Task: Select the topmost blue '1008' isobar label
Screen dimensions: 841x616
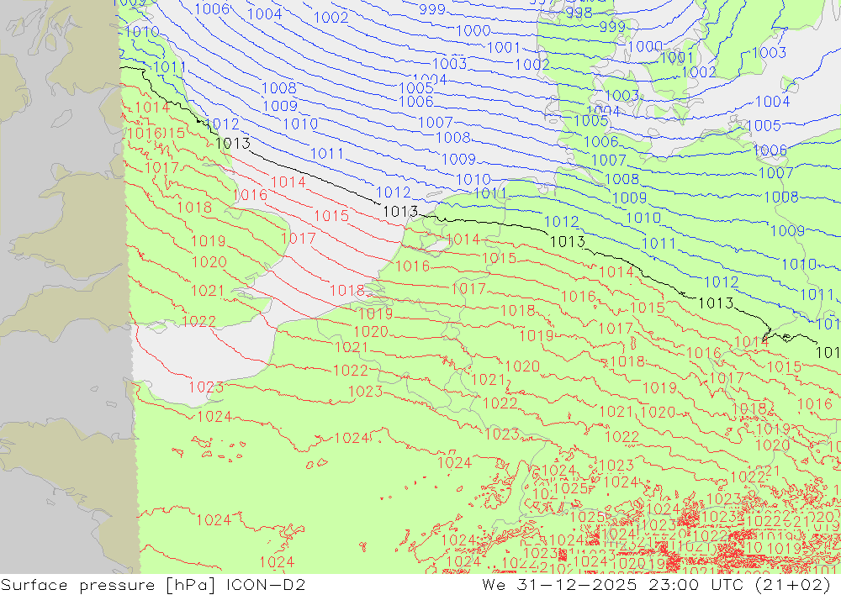Action: point(279,88)
